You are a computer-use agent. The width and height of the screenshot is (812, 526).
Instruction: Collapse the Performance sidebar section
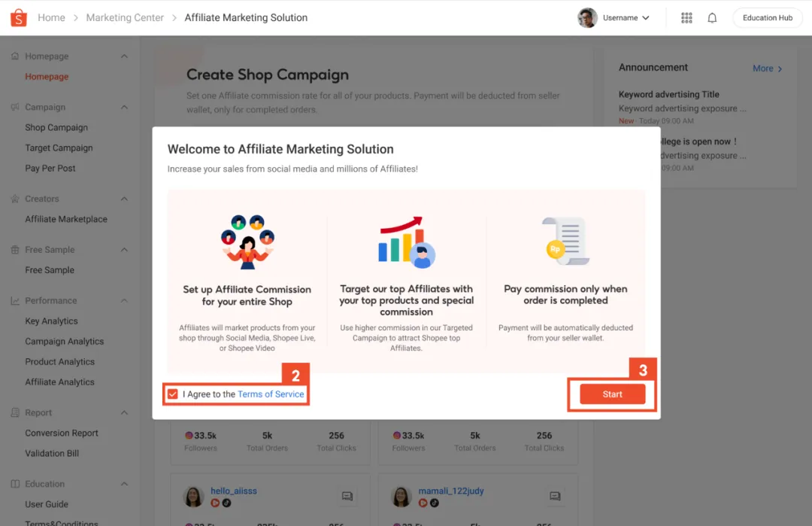(x=124, y=300)
